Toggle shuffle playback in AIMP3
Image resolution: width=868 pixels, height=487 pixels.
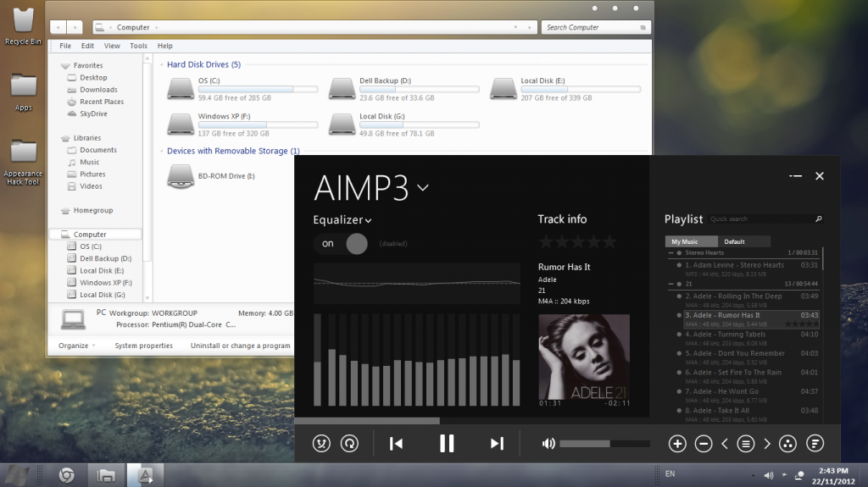point(321,443)
